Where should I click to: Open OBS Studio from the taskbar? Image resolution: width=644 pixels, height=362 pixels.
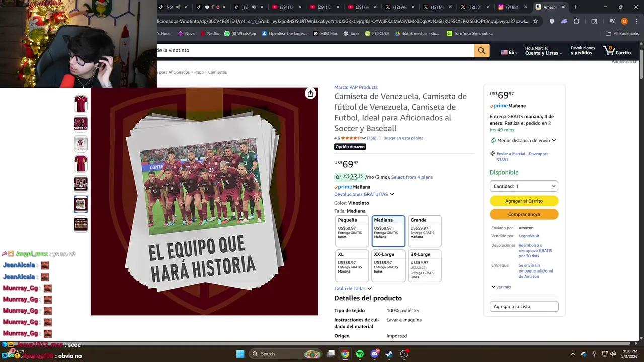point(404,354)
